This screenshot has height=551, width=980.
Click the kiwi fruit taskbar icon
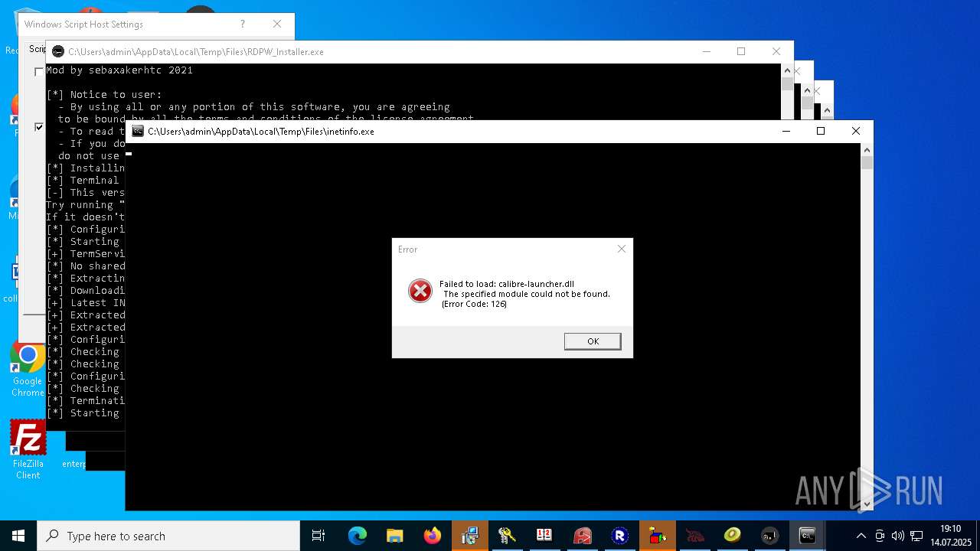(x=733, y=536)
